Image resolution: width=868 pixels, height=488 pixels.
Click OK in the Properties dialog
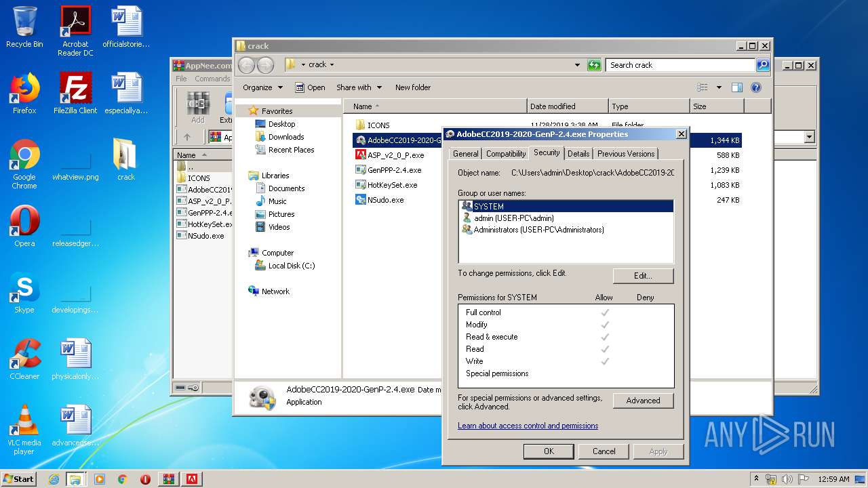[x=549, y=451]
